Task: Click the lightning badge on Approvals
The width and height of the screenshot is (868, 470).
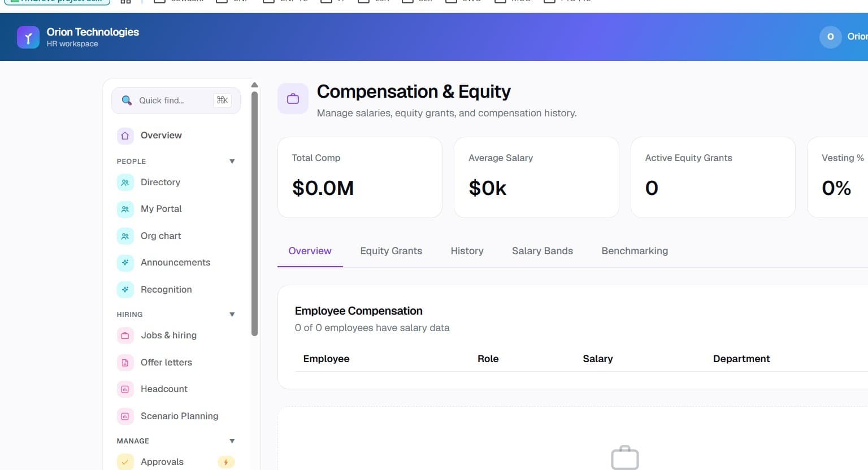Action: point(226,462)
